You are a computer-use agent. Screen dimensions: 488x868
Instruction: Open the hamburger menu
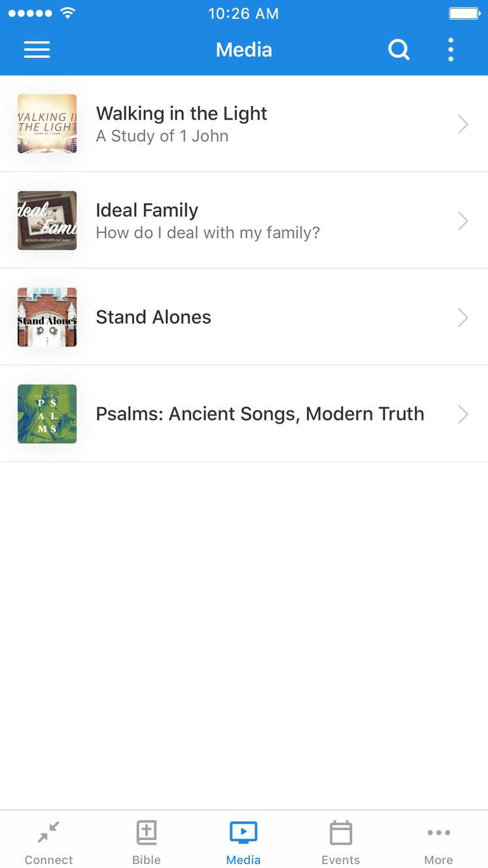tap(37, 49)
